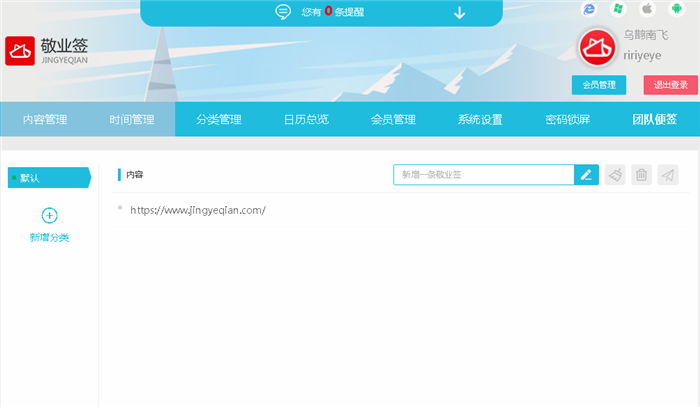Expand reminders with the down arrow
This screenshot has width=700, height=407.
(459, 13)
